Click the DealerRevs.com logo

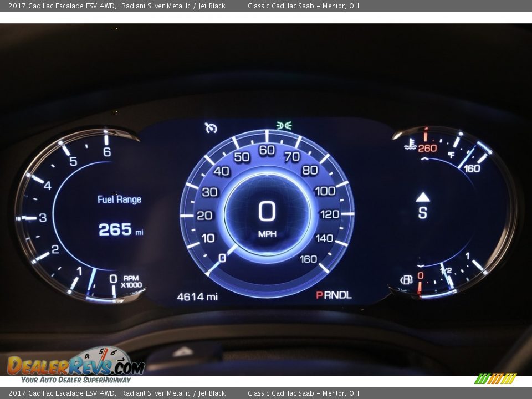click(75, 365)
